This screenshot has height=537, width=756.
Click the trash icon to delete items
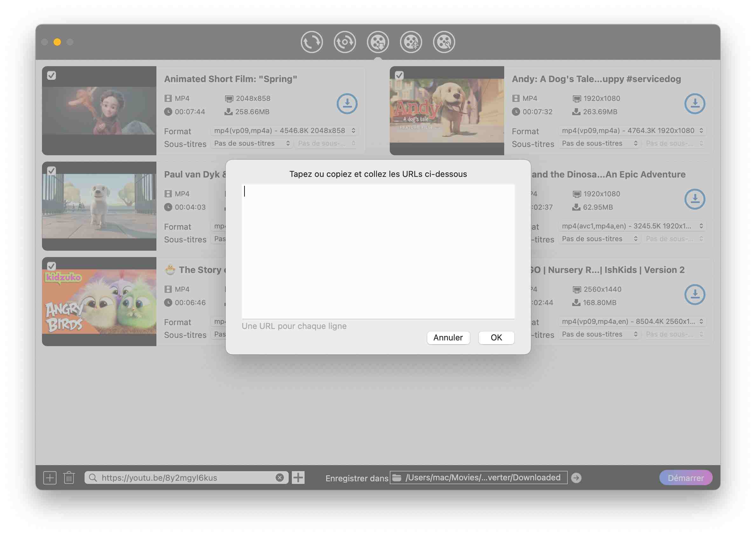69,478
